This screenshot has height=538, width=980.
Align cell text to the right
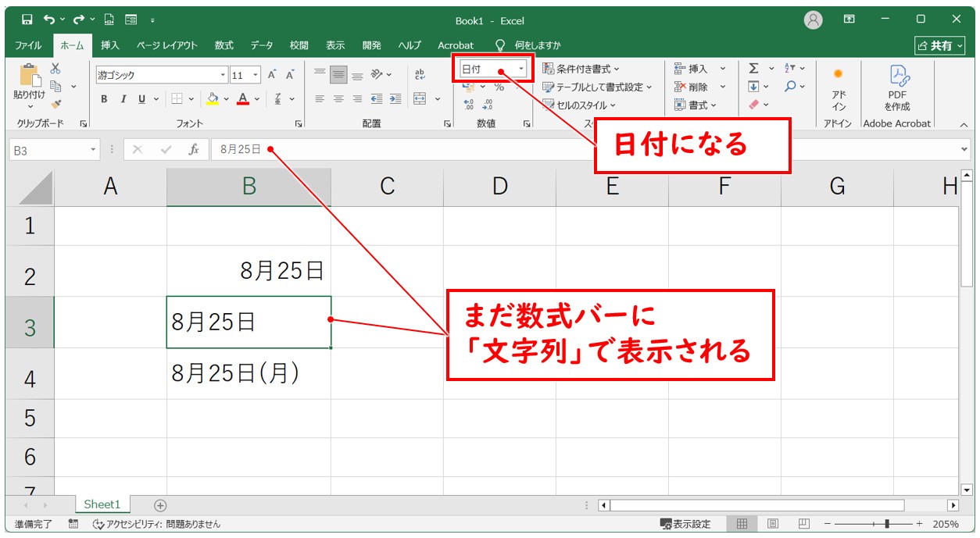(357, 98)
